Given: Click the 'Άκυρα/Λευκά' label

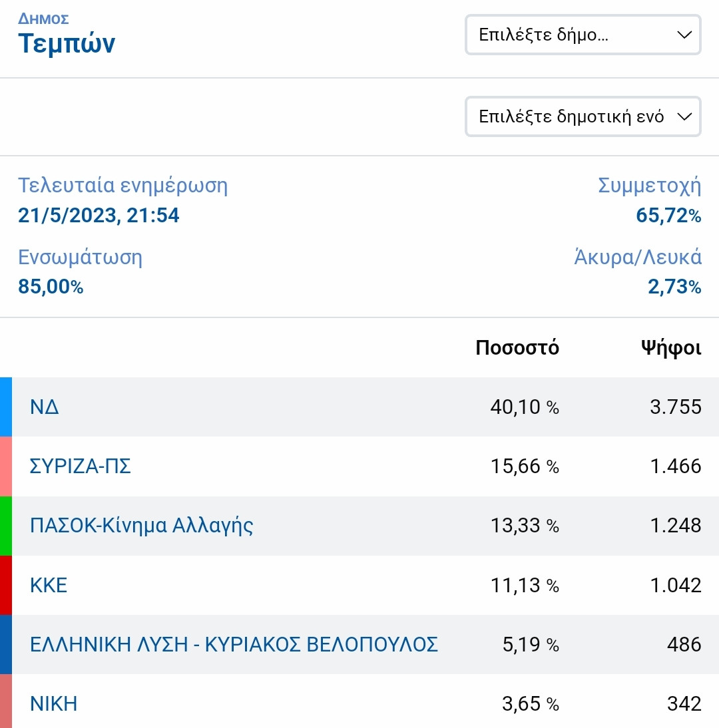Looking at the screenshot, I should 638,258.
